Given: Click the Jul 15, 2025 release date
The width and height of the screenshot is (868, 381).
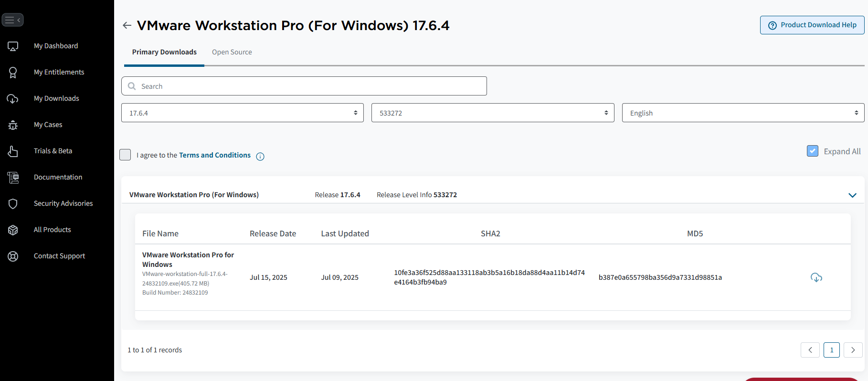Looking at the screenshot, I should 268,277.
